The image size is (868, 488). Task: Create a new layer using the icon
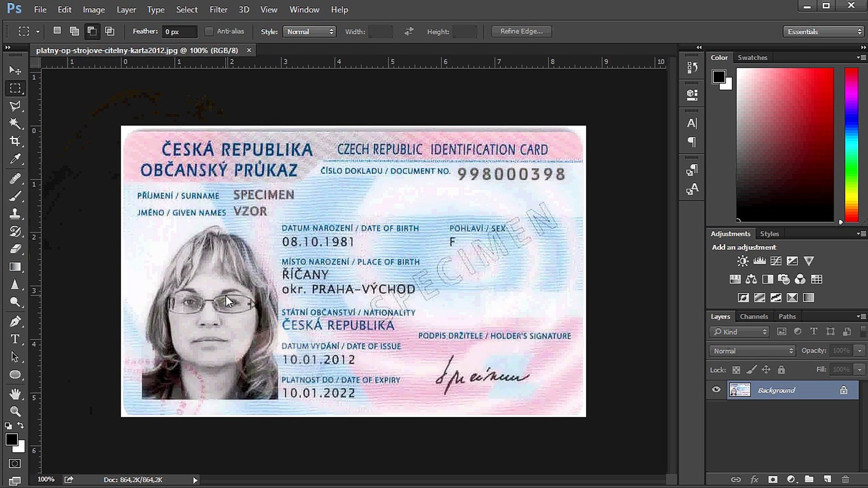827,479
